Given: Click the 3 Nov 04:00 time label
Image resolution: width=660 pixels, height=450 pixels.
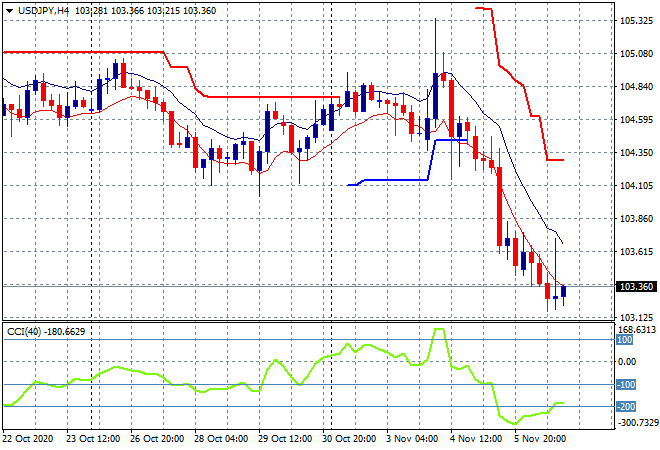Looking at the screenshot, I should tap(410, 438).
